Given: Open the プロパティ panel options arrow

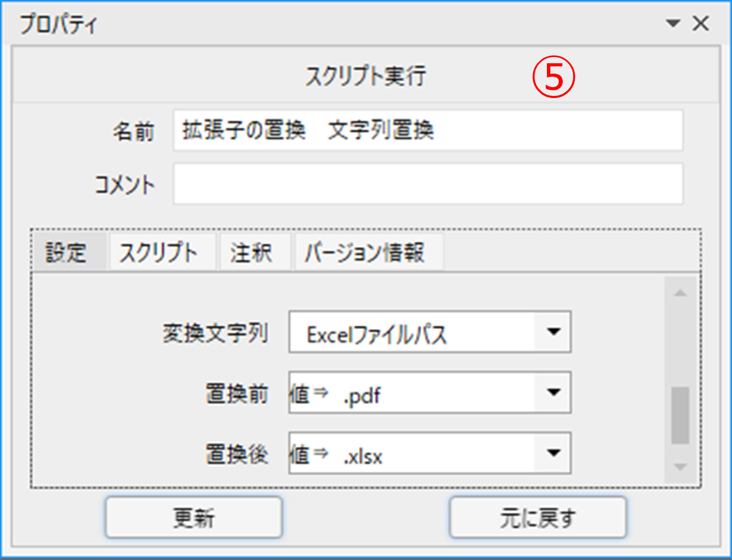Looking at the screenshot, I should pyautogui.click(x=673, y=23).
